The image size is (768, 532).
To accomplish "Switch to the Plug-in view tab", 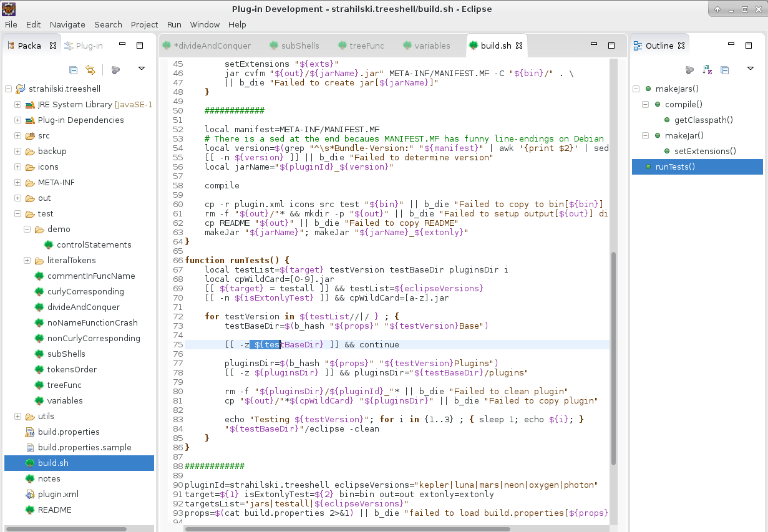I will coord(89,46).
